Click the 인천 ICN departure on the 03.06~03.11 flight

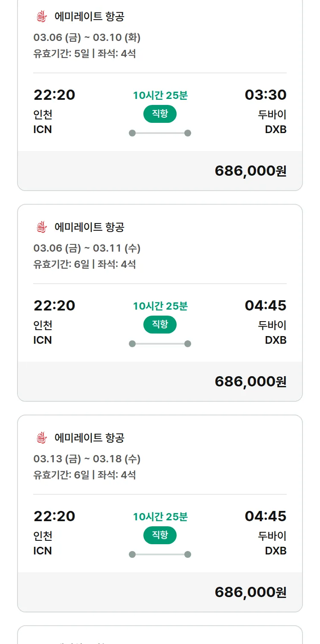coord(43,333)
